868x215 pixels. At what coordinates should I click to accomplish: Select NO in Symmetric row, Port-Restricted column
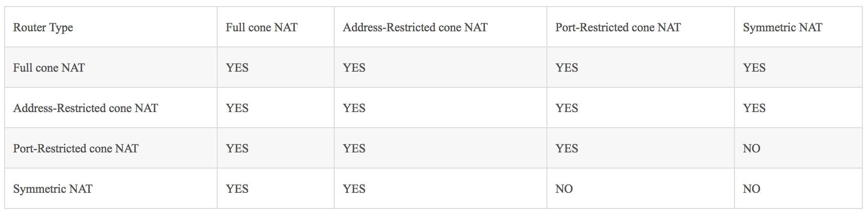(x=564, y=189)
